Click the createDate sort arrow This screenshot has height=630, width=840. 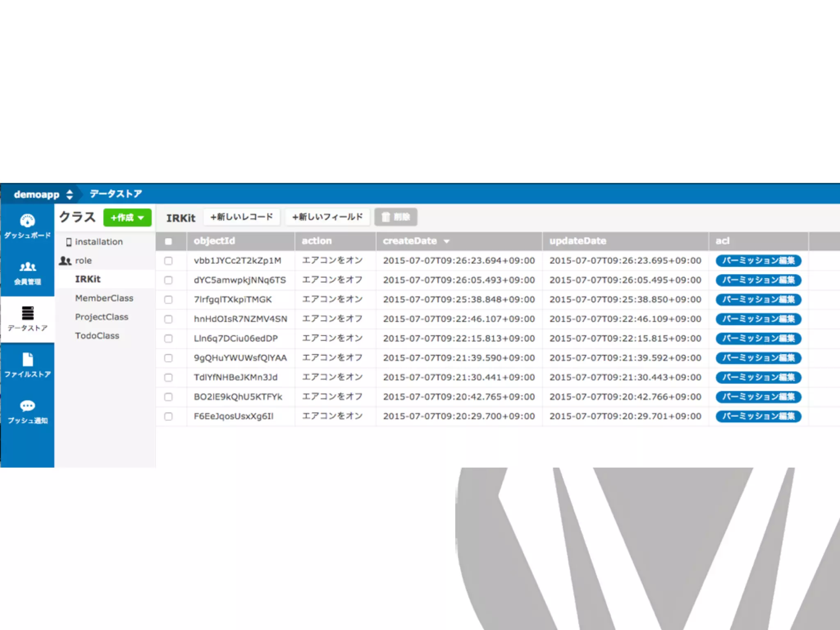pyautogui.click(x=447, y=242)
